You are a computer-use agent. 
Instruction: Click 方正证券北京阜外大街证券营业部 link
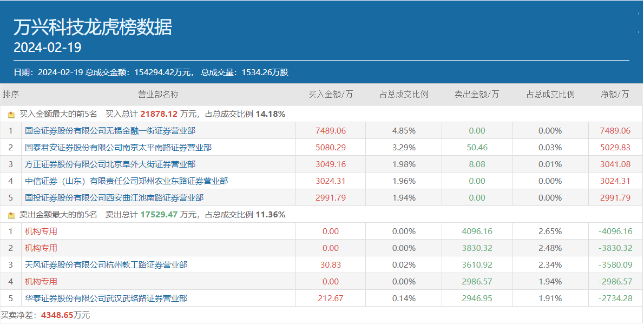(x=110, y=164)
